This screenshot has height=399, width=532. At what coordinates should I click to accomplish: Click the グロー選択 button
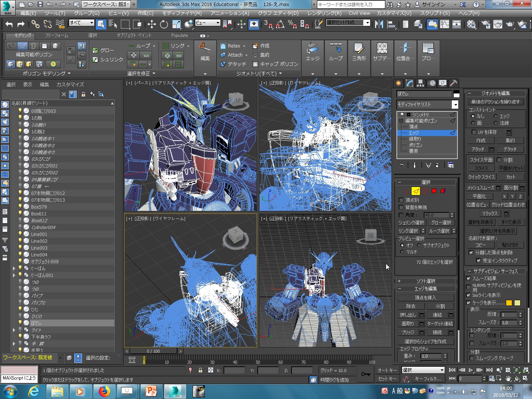441,223
